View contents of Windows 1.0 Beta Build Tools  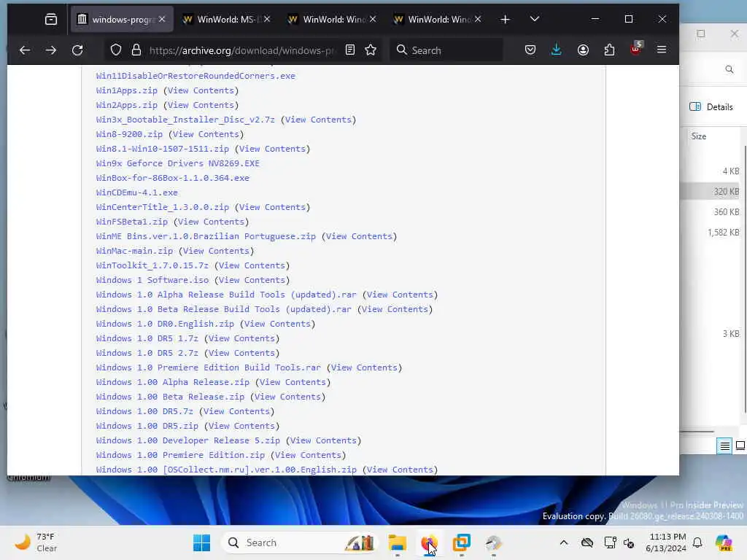[x=395, y=309]
